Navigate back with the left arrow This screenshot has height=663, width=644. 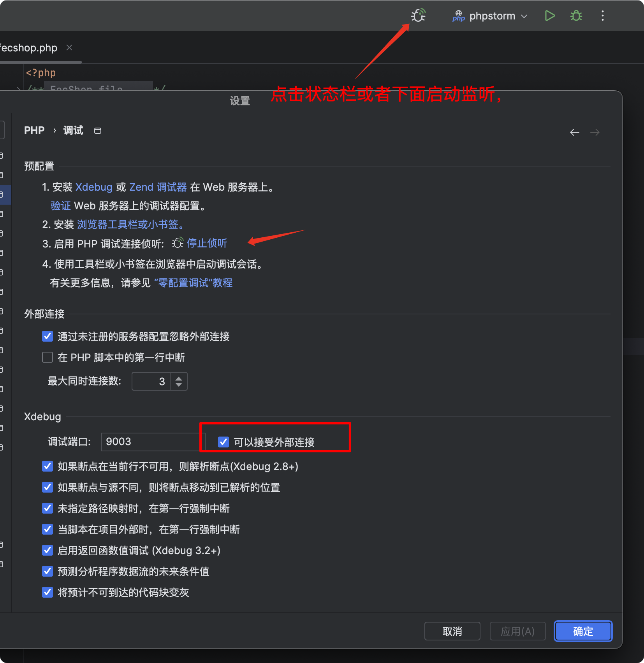(x=574, y=132)
